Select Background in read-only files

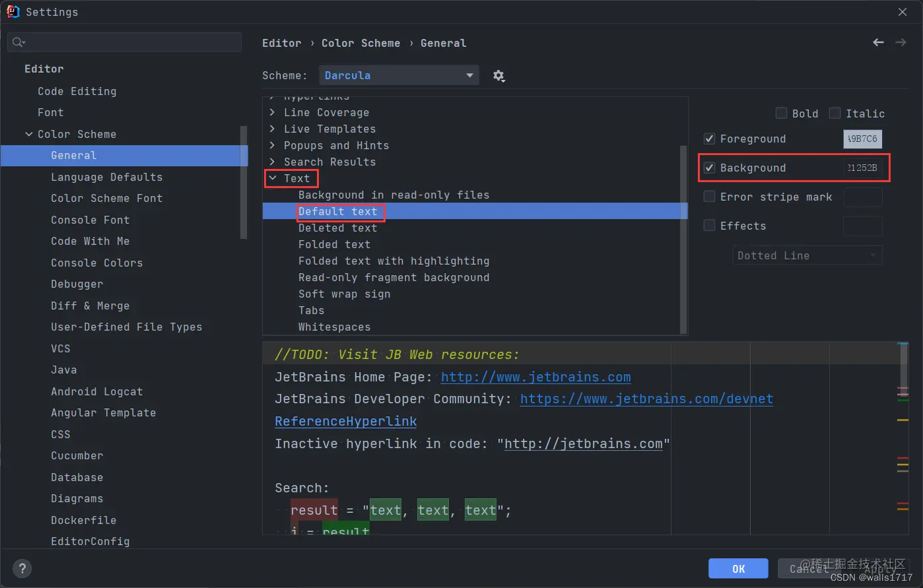coord(393,195)
